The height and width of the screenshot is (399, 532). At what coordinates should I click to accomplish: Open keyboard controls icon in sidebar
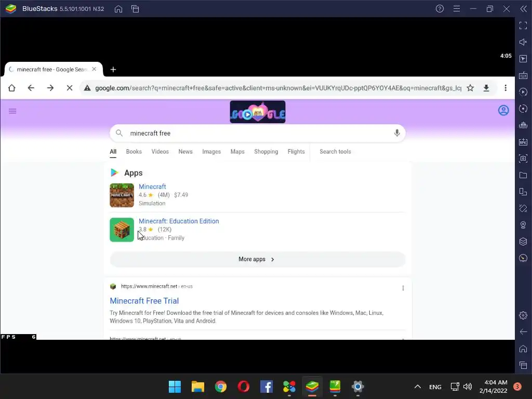pyautogui.click(x=523, y=75)
